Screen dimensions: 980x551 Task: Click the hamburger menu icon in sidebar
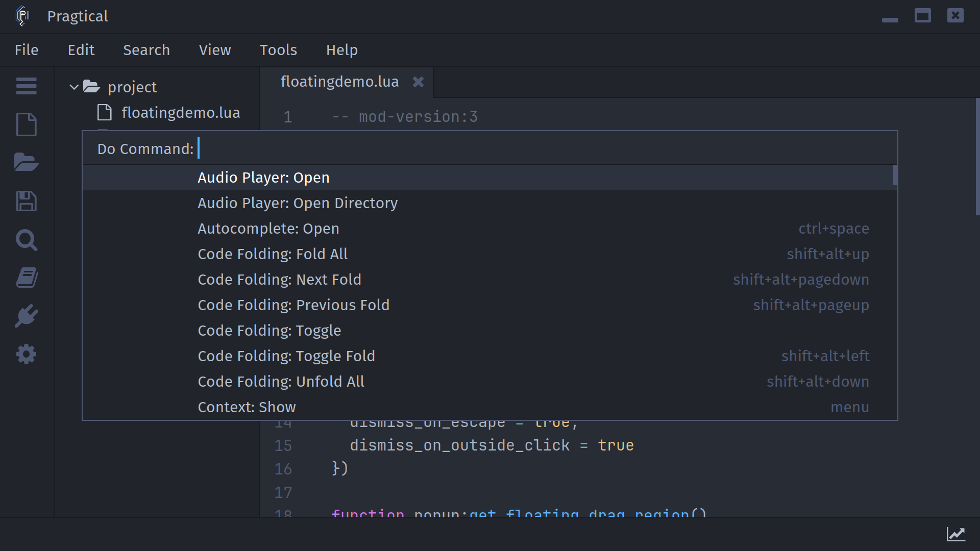click(26, 86)
